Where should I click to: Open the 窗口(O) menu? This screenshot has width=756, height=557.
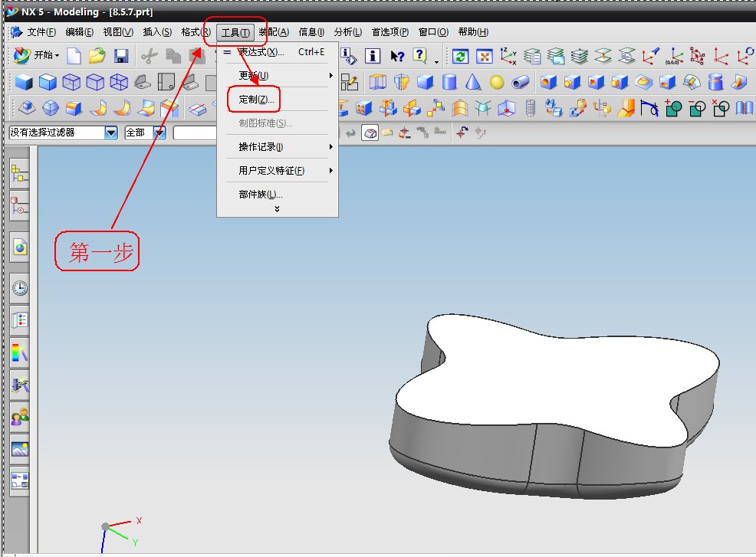click(x=433, y=32)
